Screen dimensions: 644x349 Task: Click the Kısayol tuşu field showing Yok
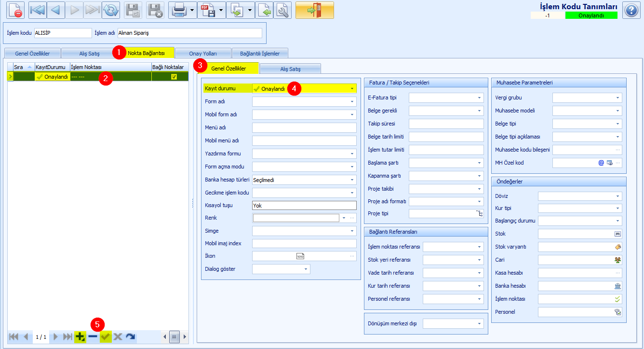click(304, 205)
